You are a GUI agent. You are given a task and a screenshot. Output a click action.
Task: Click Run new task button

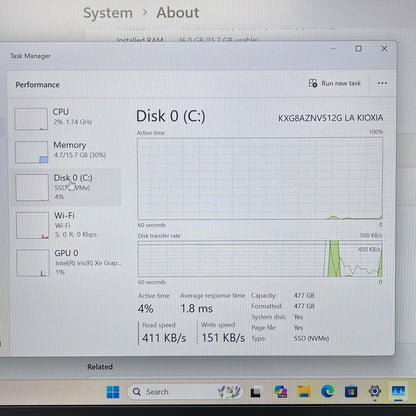335,83
